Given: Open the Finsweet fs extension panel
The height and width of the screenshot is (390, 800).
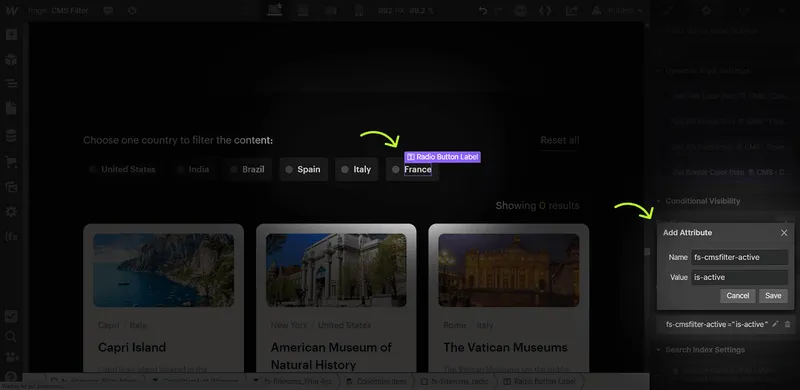Looking at the screenshot, I should click(x=11, y=236).
